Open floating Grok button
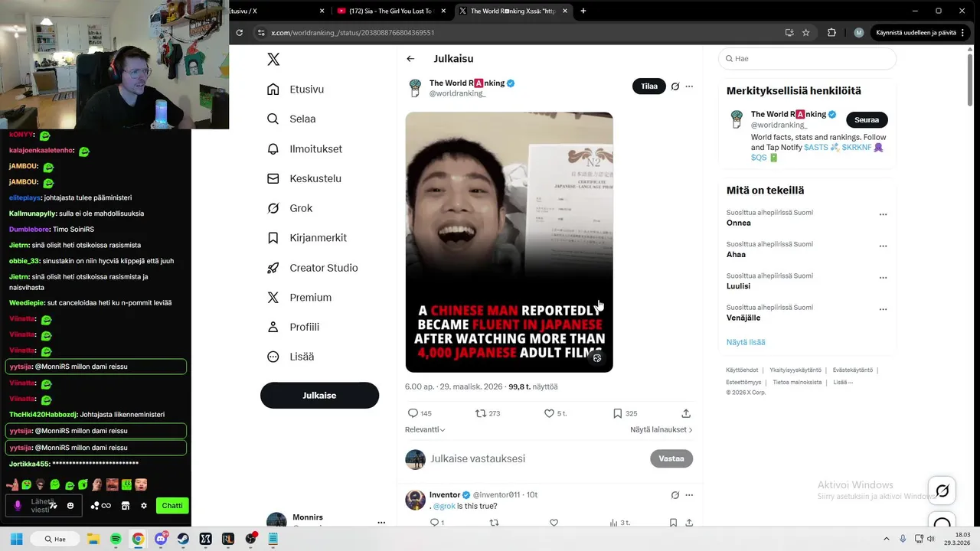 tap(942, 491)
